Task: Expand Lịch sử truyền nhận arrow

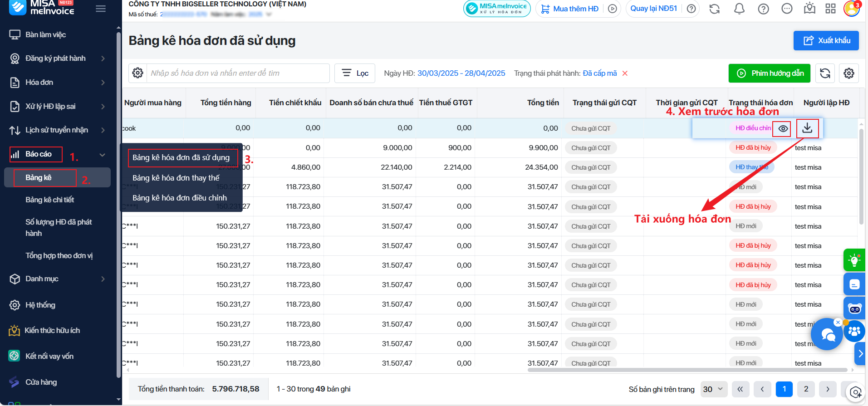Action: click(x=103, y=130)
